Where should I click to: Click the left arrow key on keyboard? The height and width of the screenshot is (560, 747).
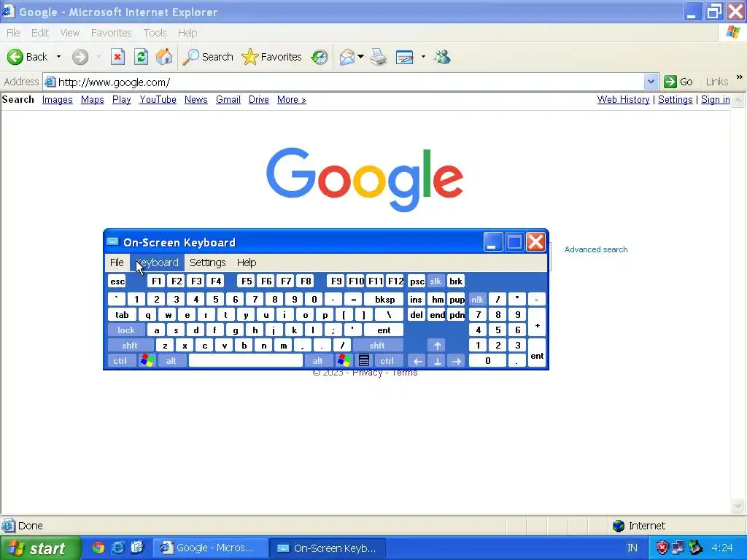coord(417,361)
